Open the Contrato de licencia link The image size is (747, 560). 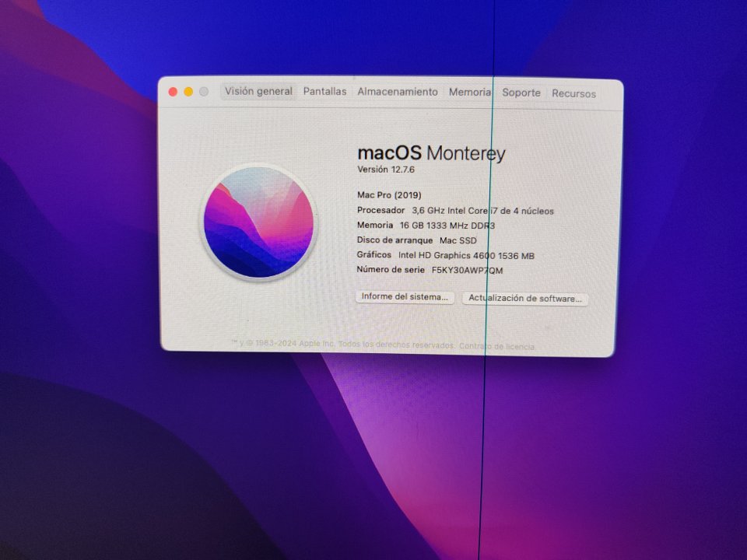click(497, 347)
